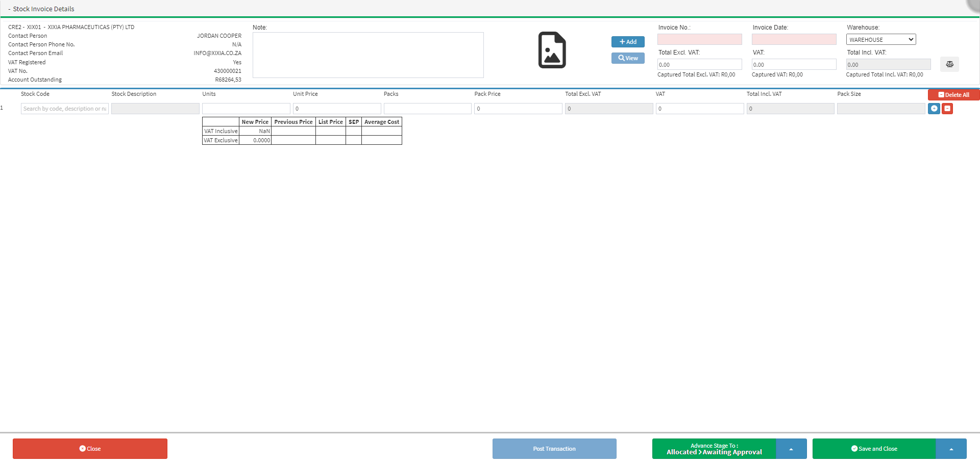Click the List Price column header
980x464 pixels.
[331, 122]
